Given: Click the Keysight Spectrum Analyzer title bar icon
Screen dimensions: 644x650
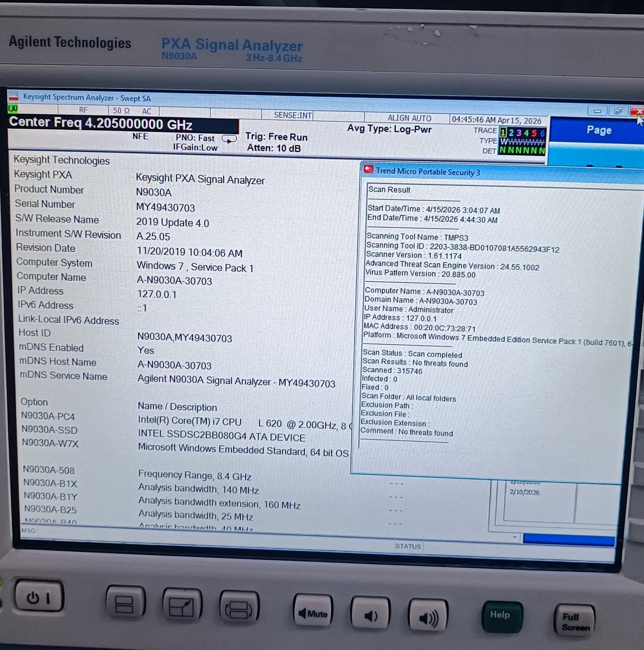Looking at the screenshot, I should tap(13, 96).
